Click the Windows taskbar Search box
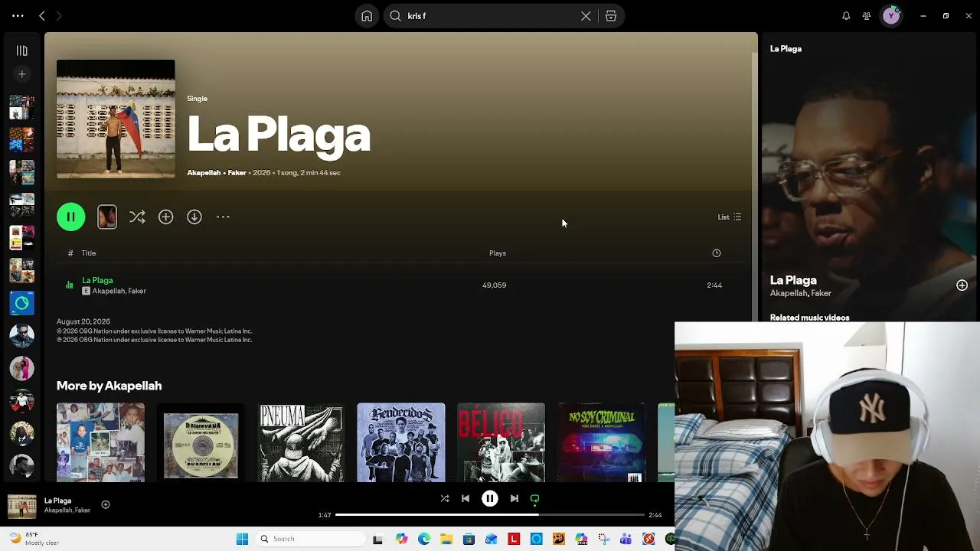The width and height of the screenshot is (980, 551). 309,539
